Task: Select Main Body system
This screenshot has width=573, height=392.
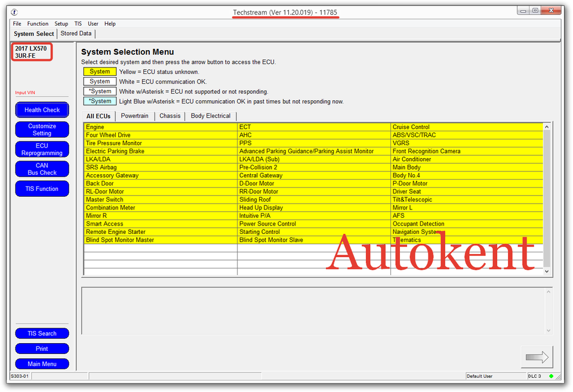Action: click(467, 167)
